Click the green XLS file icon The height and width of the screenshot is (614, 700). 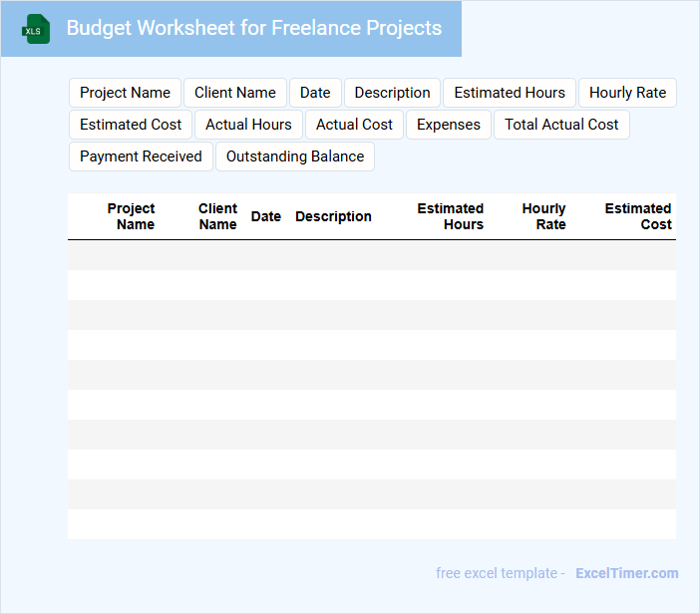pos(36,29)
